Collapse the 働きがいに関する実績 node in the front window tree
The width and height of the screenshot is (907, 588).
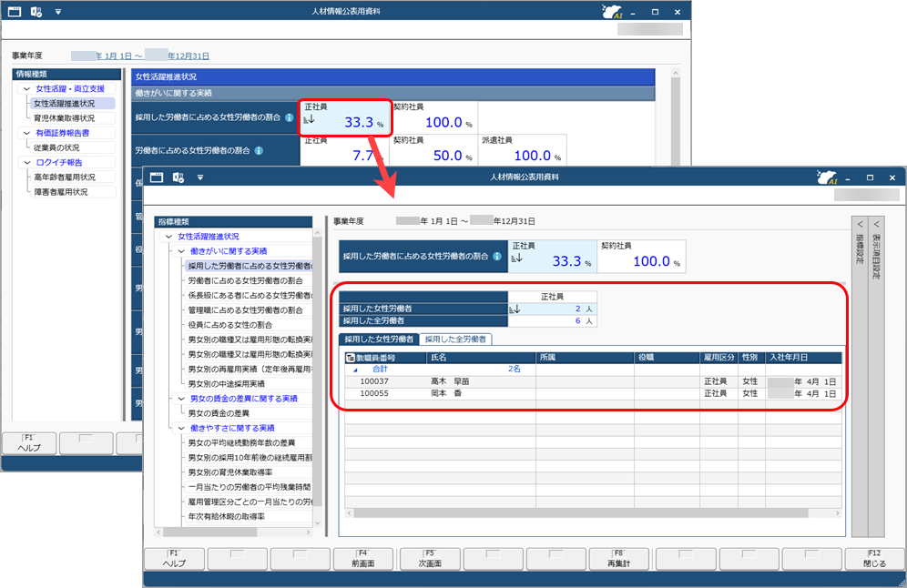[x=181, y=251]
